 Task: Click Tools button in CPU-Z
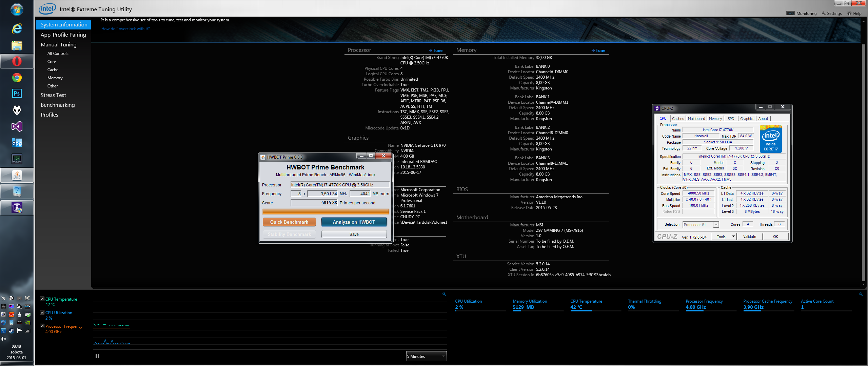[x=721, y=237]
